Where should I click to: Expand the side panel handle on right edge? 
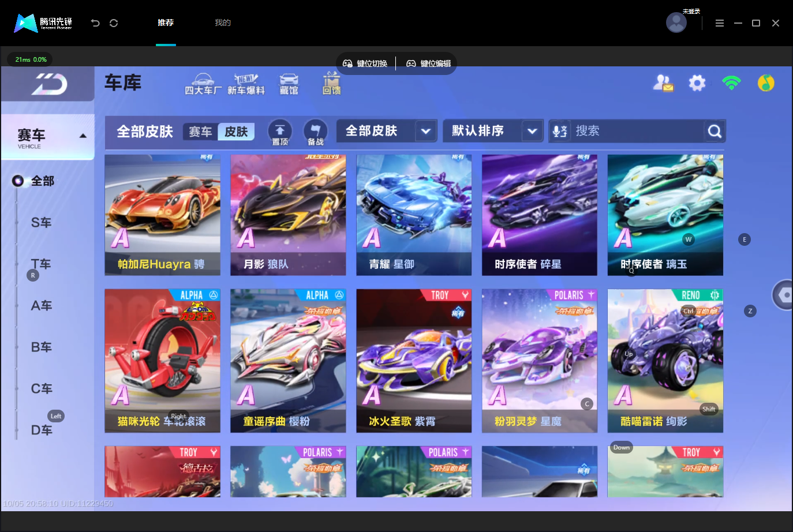point(783,295)
